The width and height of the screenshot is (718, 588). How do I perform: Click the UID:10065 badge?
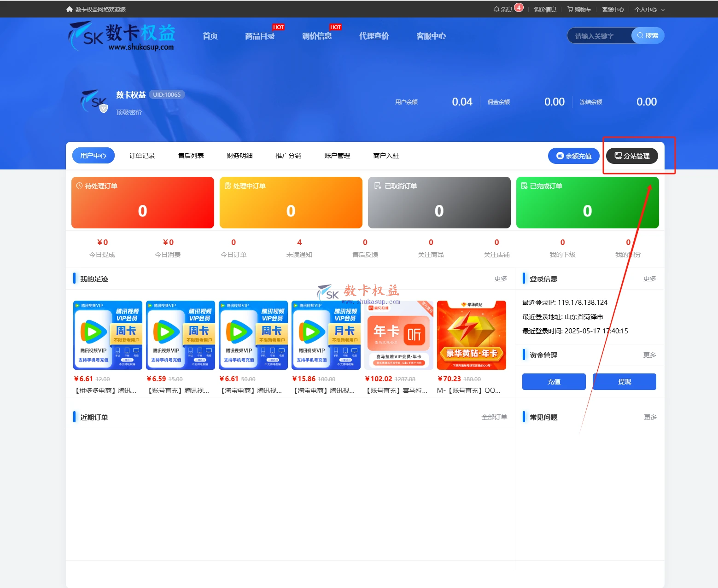tap(167, 94)
